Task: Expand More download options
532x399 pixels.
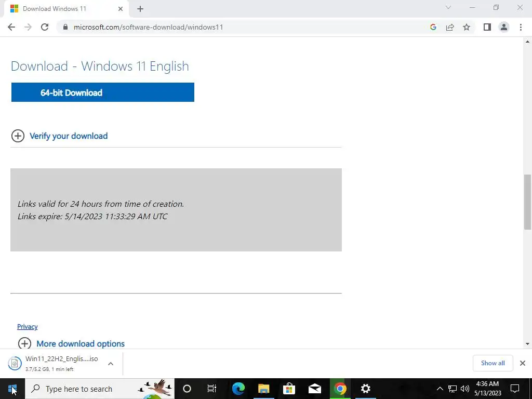Action: (72, 344)
